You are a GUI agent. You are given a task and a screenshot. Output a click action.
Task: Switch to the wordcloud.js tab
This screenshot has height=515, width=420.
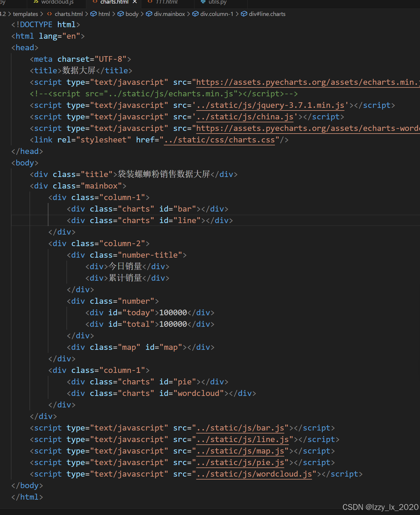(x=57, y=2)
